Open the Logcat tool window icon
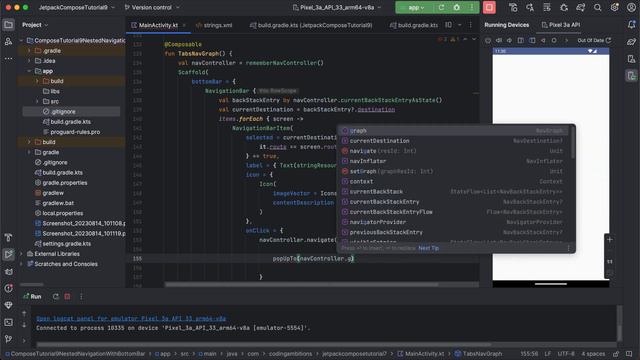The image size is (640, 360). 8,271
